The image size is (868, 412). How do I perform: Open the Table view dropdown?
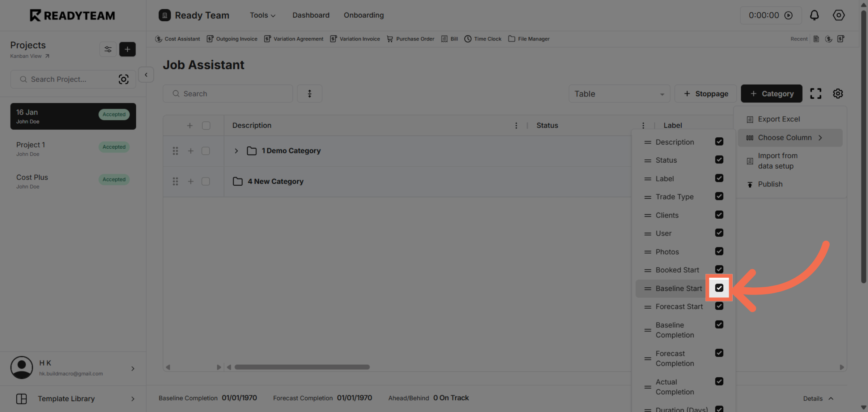click(619, 93)
